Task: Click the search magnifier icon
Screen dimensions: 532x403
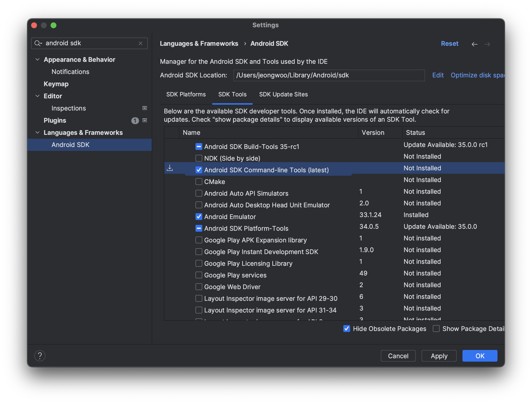Action: coord(38,43)
